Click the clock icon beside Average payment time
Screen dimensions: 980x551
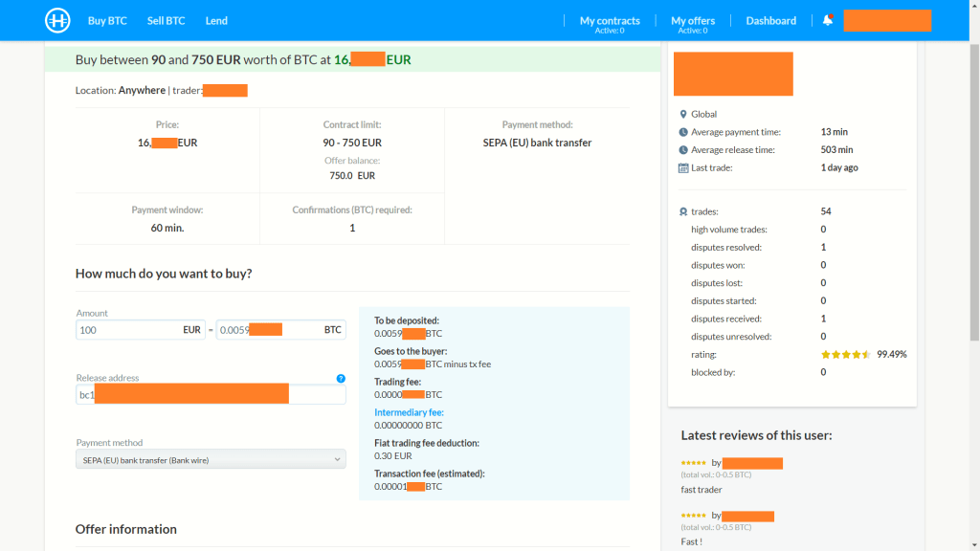pos(682,132)
